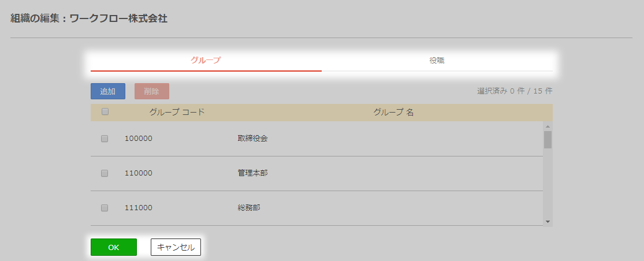
Task: Open the 役職 tab
Action: [437, 61]
